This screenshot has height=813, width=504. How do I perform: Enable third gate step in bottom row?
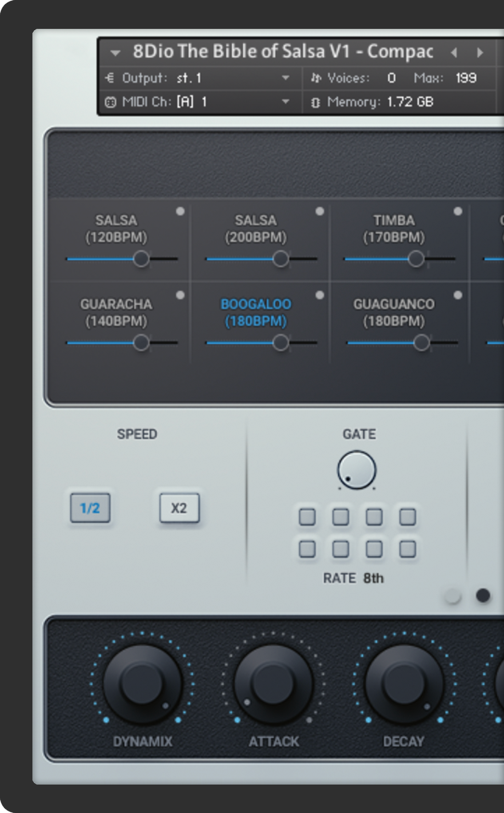(x=374, y=549)
